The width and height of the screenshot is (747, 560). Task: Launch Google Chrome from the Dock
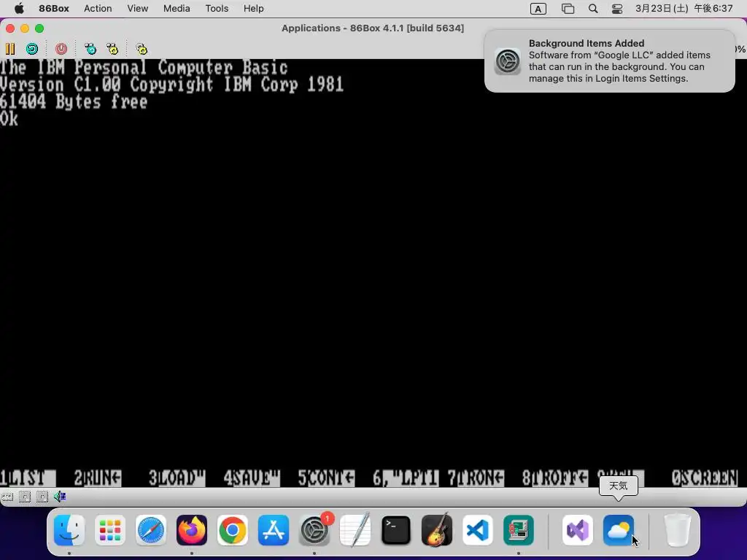[233, 530]
